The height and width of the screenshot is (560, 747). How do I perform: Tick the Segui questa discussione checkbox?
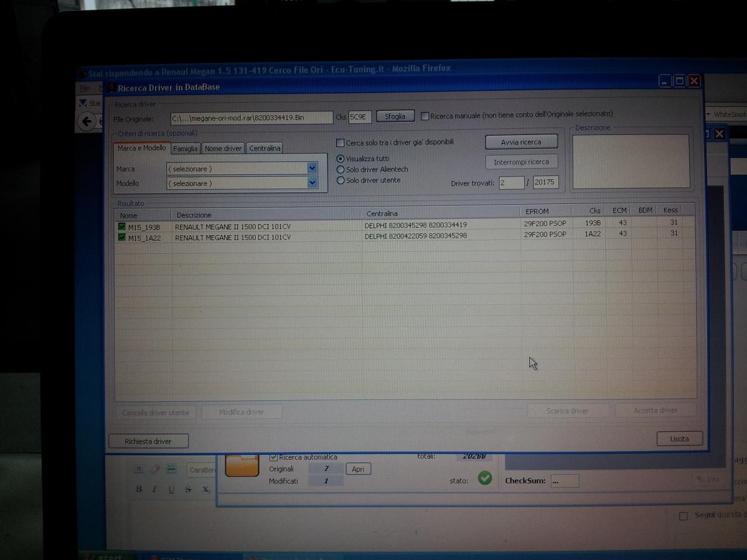coord(684,516)
